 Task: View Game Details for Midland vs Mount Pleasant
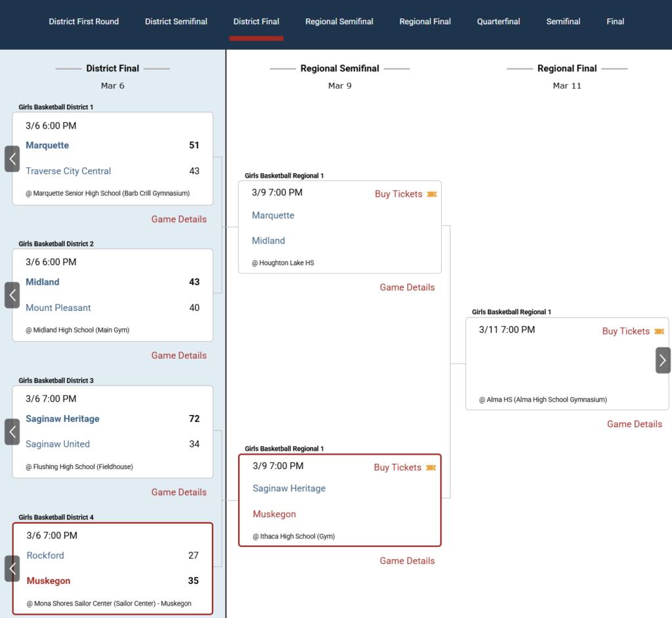[x=178, y=356]
